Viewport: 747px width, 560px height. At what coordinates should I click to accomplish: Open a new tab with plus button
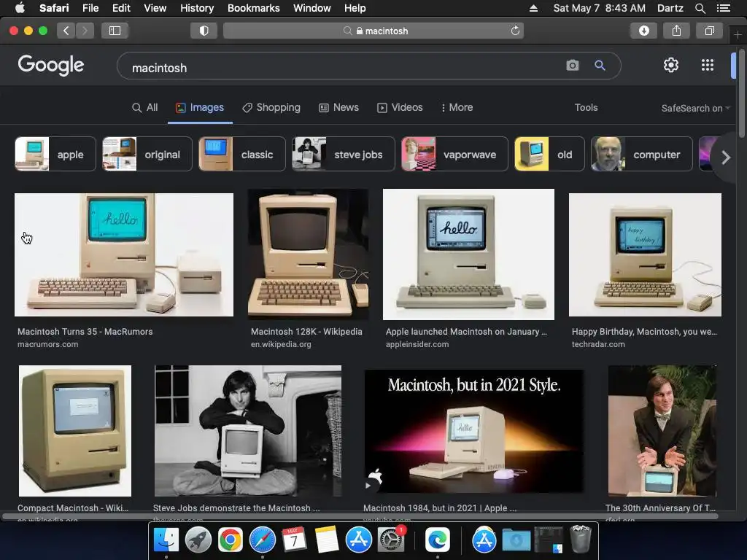[x=738, y=34]
